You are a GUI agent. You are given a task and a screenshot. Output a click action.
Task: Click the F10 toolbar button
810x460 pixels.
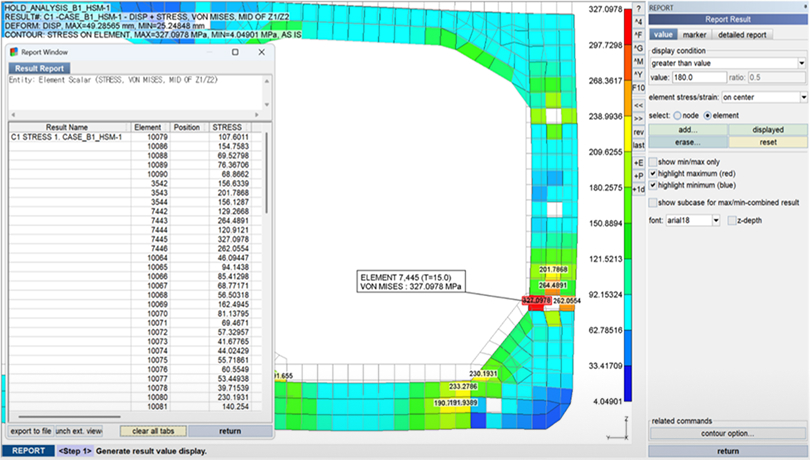coord(638,88)
